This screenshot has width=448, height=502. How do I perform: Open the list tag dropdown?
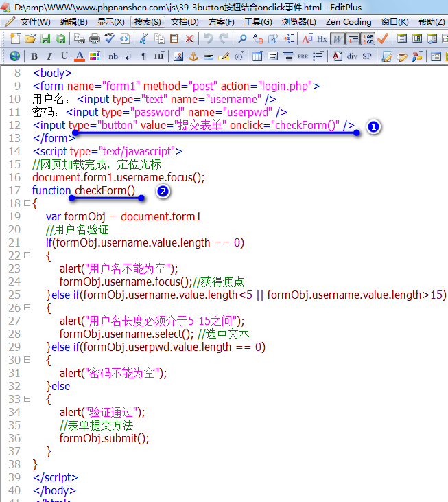[318, 56]
